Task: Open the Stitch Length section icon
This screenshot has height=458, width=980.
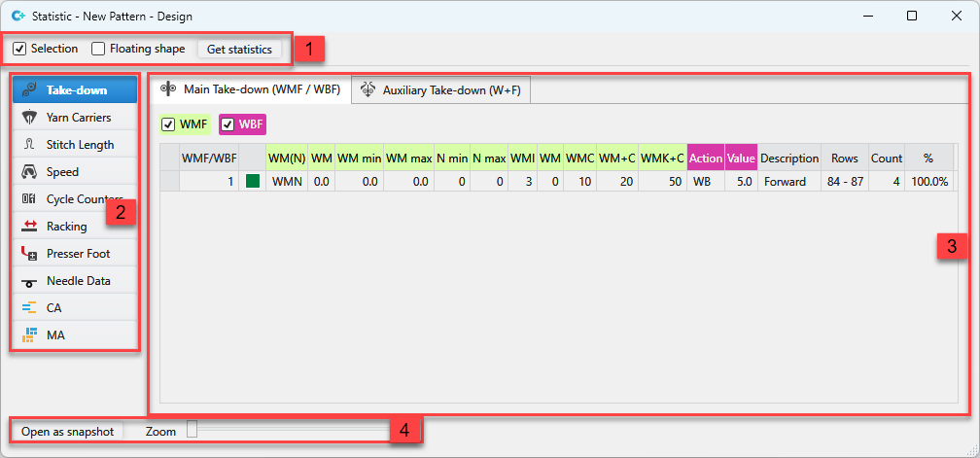Action: tap(29, 145)
